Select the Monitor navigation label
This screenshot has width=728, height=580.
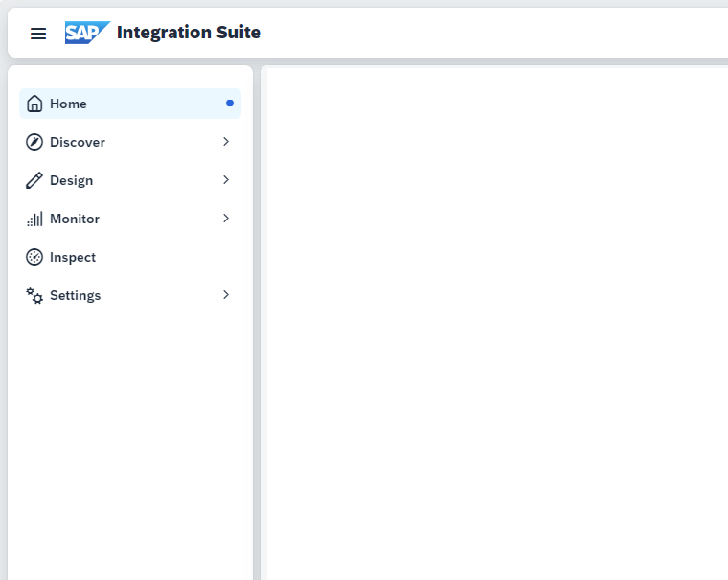pos(75,219)
